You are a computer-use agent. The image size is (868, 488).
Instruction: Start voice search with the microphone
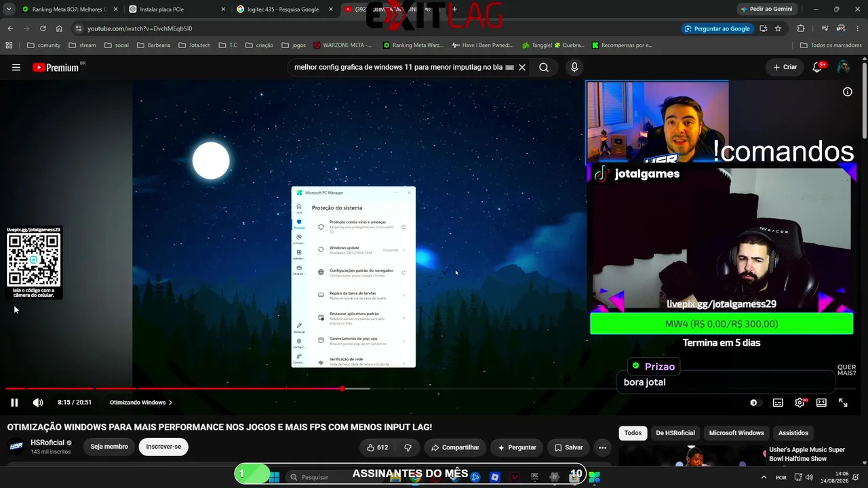pos(574,67)
